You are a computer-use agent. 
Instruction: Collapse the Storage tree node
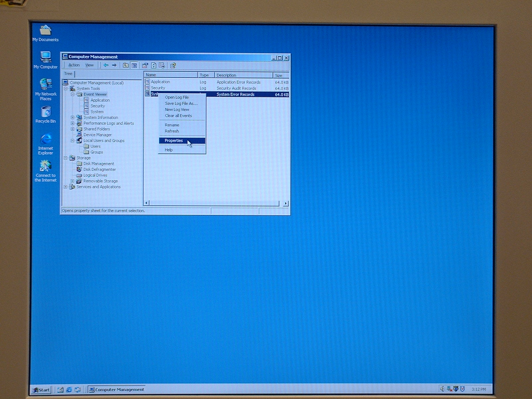coord(66,158)
